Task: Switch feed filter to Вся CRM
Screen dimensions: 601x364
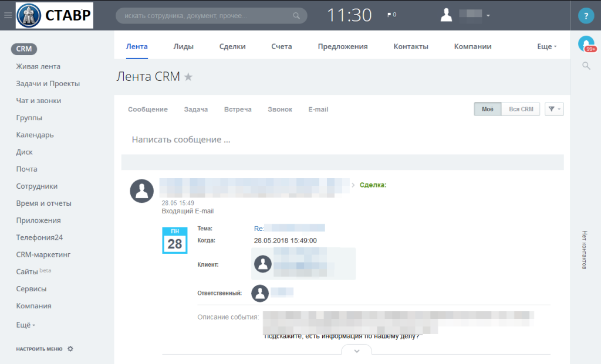Action: [x=521, y=109]
